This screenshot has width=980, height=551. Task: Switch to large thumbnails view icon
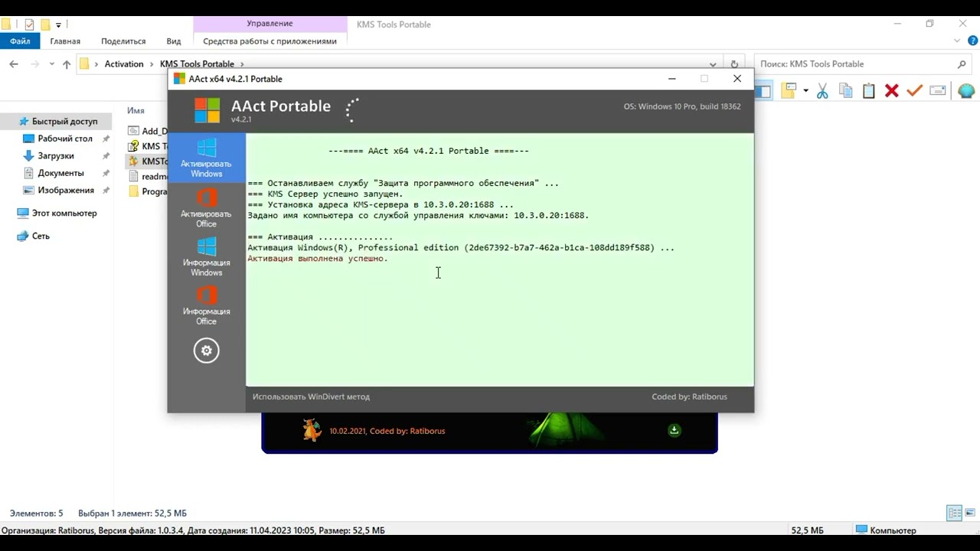pyautogui.click(x=969, y=514)
